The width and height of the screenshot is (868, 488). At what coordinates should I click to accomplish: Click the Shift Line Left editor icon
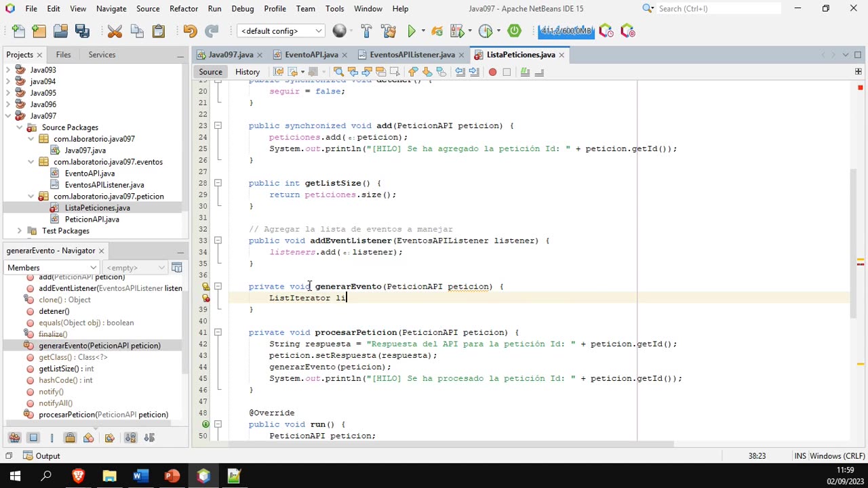click(x=460, y=72)
